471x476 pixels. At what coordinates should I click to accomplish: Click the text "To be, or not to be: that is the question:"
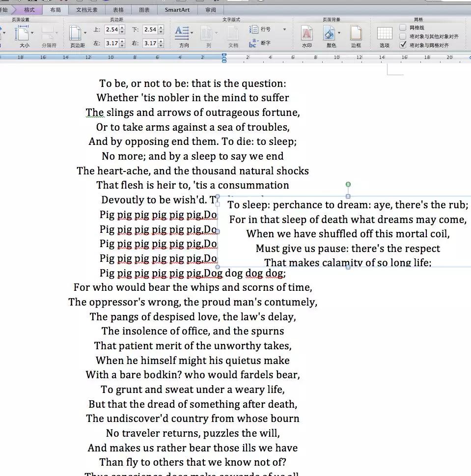(193, 84)
